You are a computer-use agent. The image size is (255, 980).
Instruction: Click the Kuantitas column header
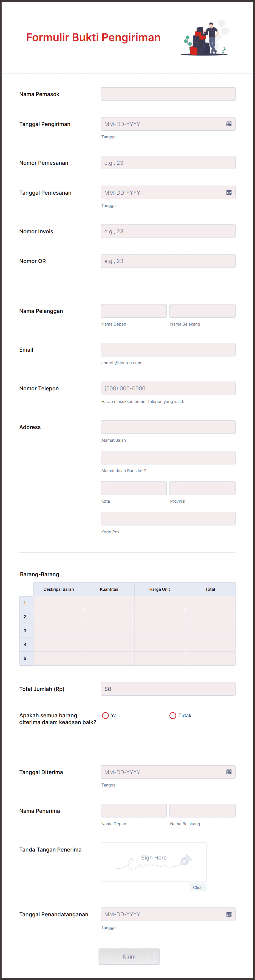(x=109, y=589)
